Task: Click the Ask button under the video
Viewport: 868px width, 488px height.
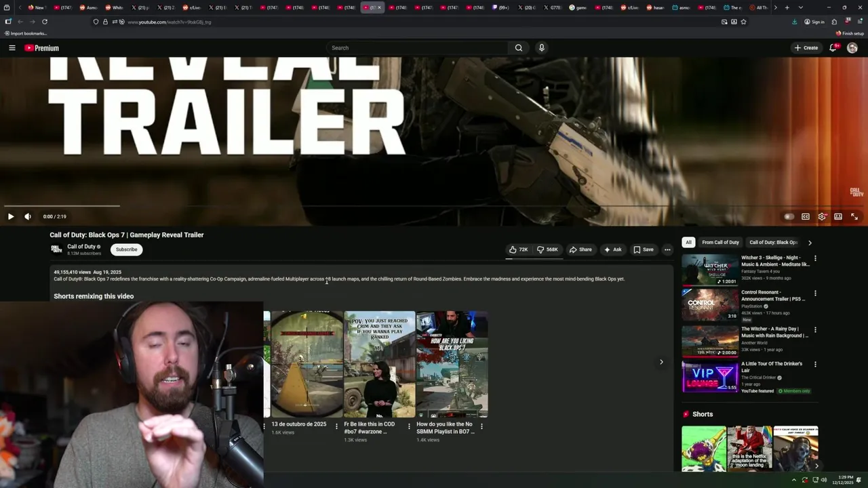Action: pyautogui.click(x=612, y=249)
